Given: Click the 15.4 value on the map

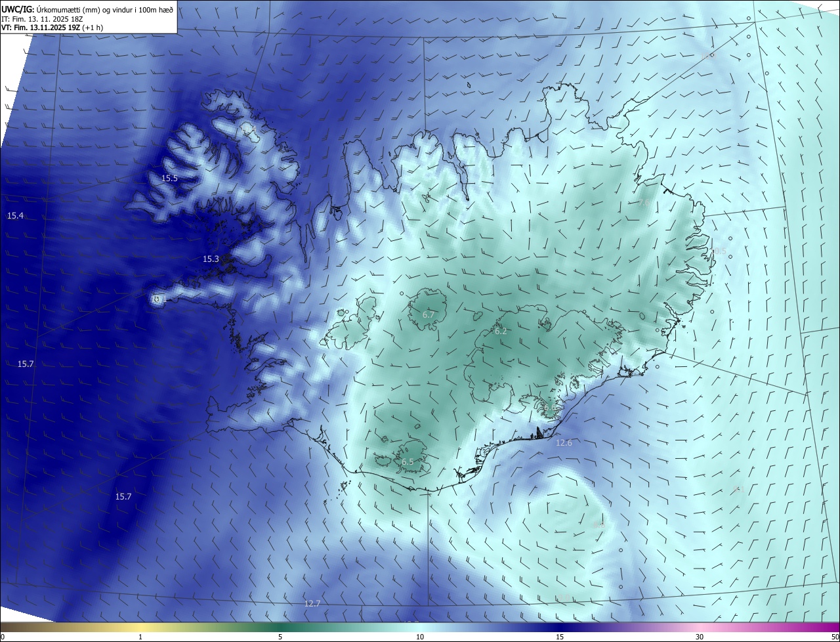Looking at the screenshot, I should click(x=15, y=216).
